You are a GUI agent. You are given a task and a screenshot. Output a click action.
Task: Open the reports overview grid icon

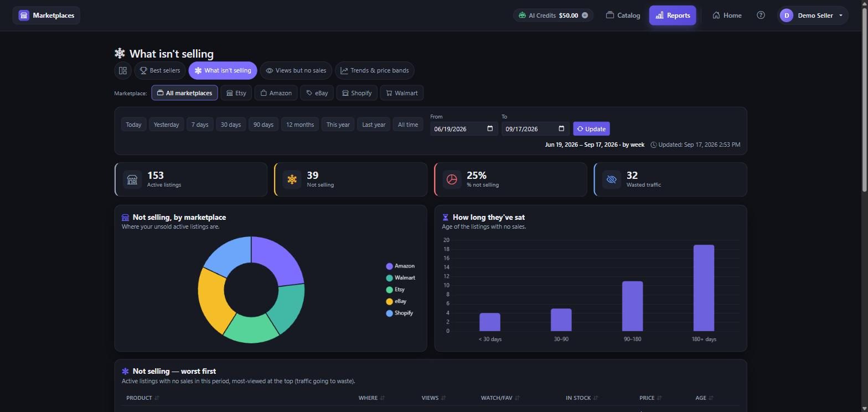pos(123,70)
